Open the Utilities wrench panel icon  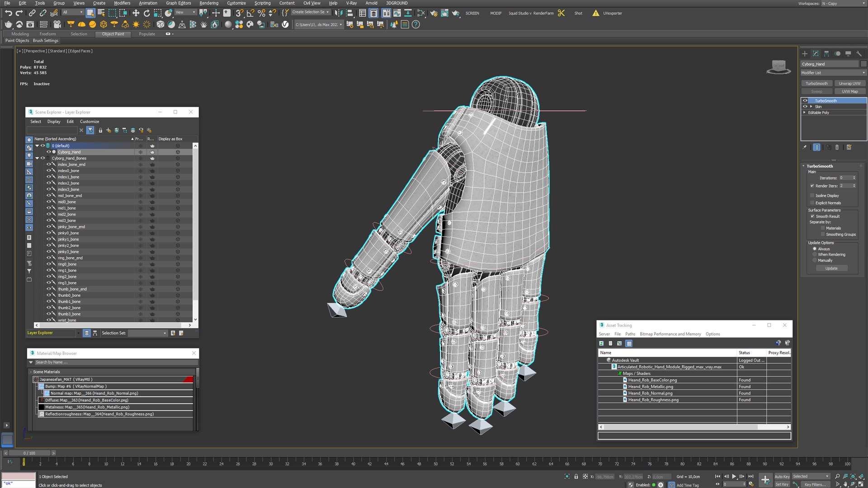(859, 53)
